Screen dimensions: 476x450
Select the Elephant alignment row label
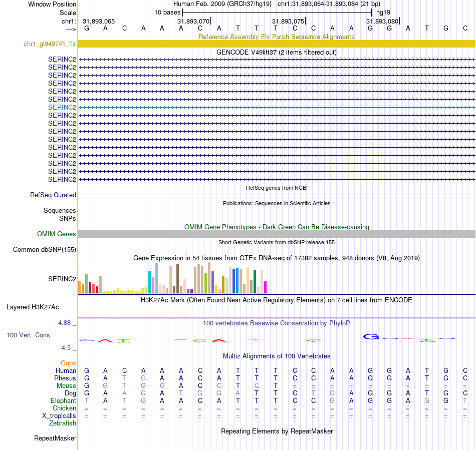pyautogui.click(x=63, y=401)
